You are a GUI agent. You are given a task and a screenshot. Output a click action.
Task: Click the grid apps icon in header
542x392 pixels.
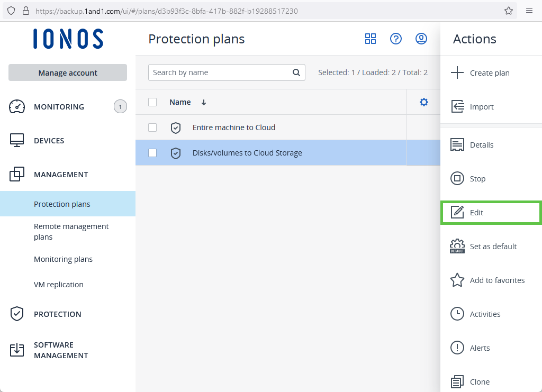click(371, 39)
